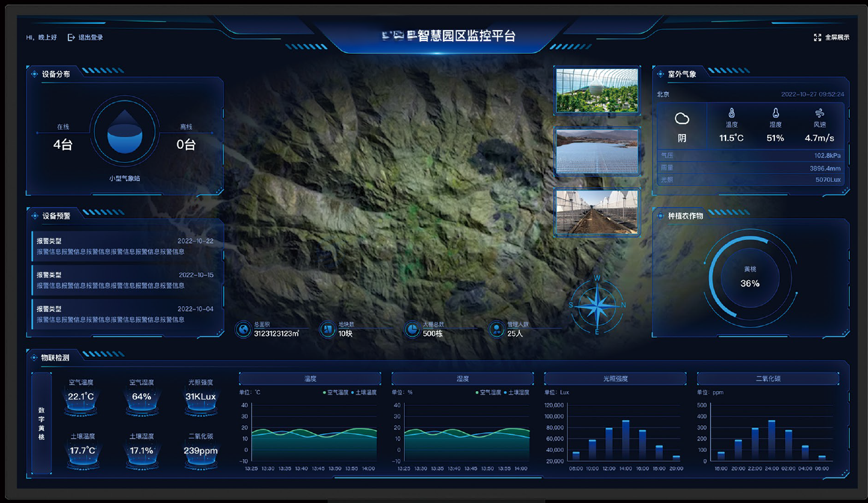Viewport: 868px width, 503px height.
Task: Click the fullscreen icon next to 全屏展示
Action: [x=817, y=37]
